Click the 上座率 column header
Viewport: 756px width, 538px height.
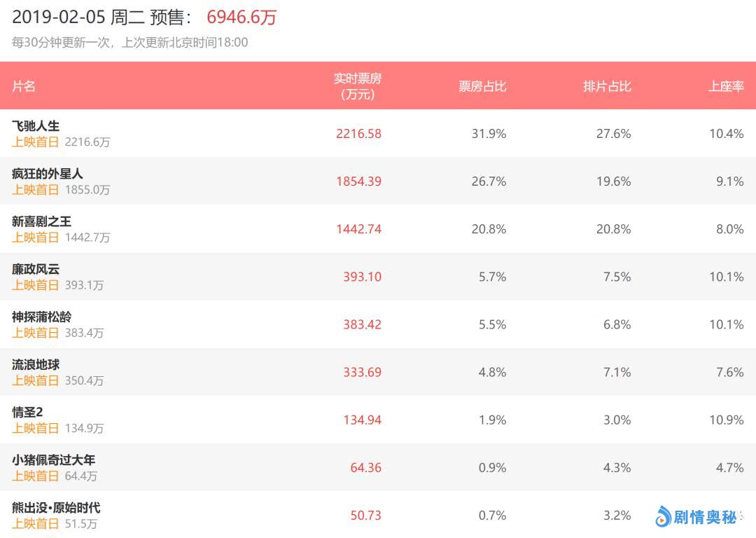point(726,86)
